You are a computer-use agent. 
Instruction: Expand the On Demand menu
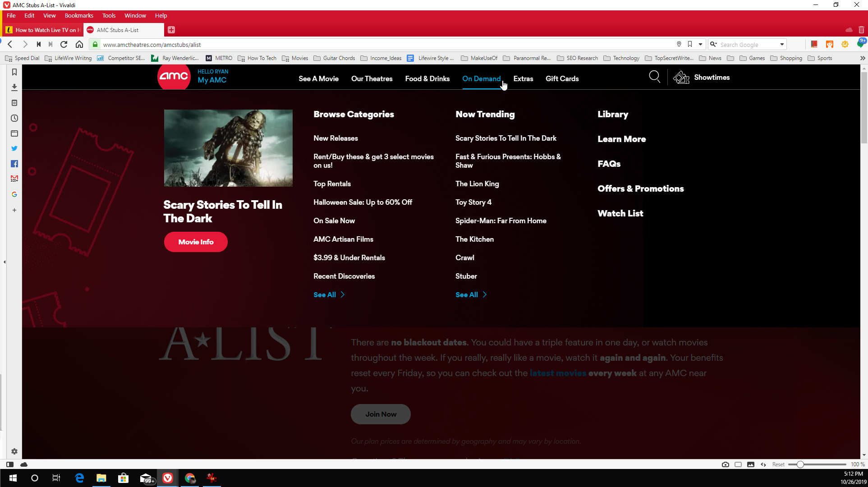[x=481, y=78]
